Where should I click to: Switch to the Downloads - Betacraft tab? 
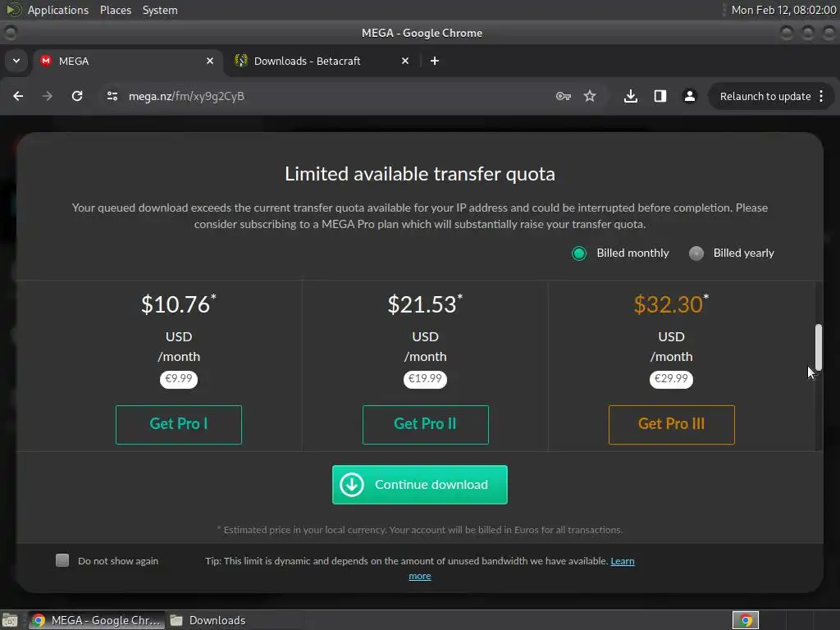click(x=322, y=61)
